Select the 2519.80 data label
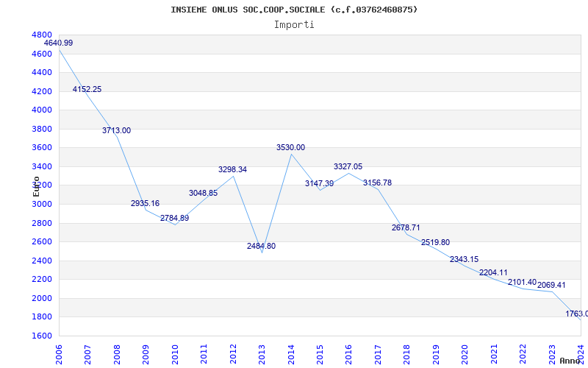This screenshot has height=368, width=588. click(435, 243)
